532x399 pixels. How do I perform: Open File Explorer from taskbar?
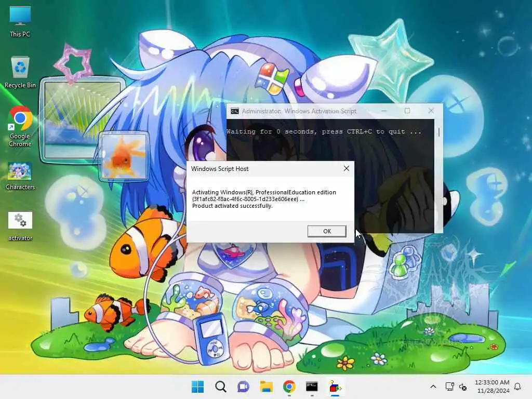click(267, 387)
